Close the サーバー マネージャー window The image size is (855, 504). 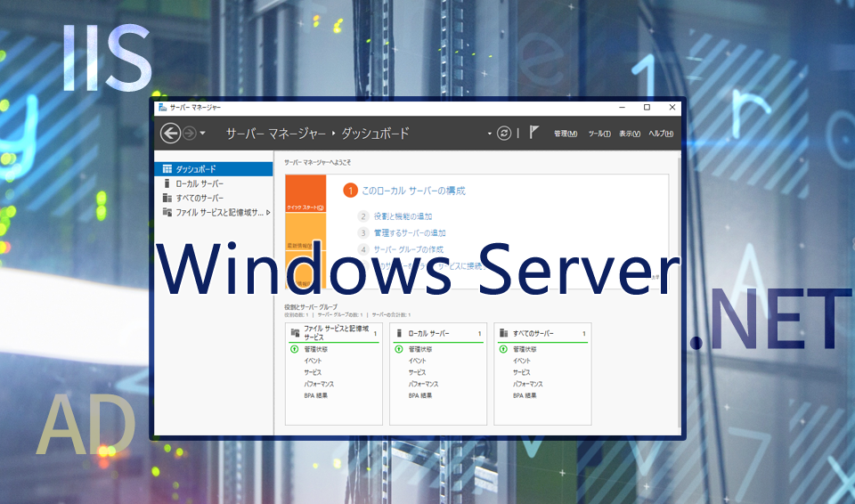[x=672, y=108]
